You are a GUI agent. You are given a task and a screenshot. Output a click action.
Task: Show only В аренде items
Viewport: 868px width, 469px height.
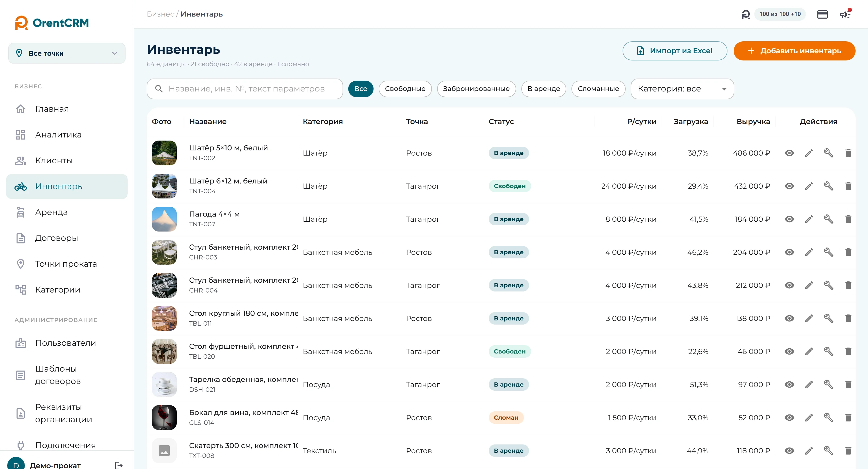pyautogui.click(x=544, y=89)
